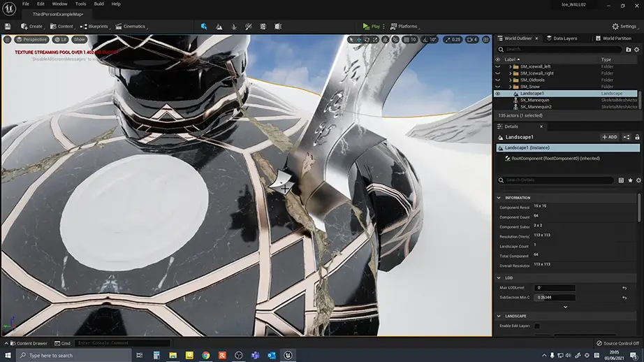Image resolution: width=644 pixels, height=362 pixels.
Task: Enable the Edit Layers checkbox
Action: 537,326
